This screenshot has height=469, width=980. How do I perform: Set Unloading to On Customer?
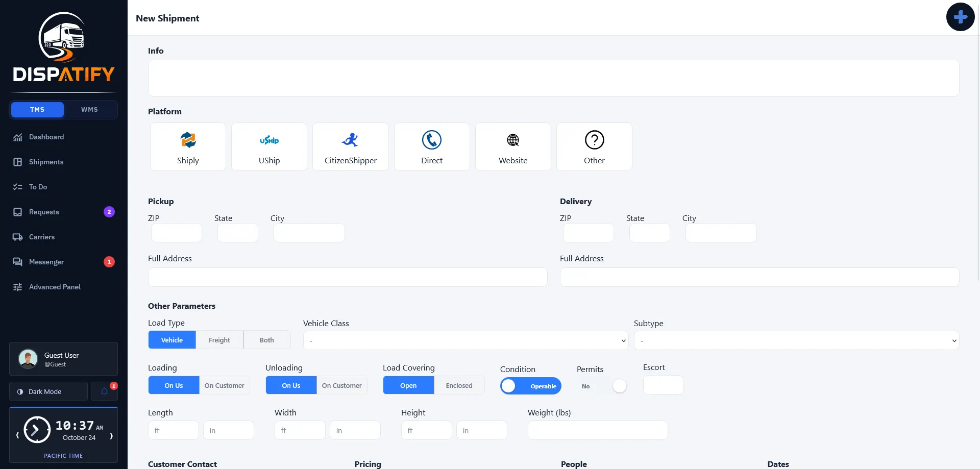(342, 385)
